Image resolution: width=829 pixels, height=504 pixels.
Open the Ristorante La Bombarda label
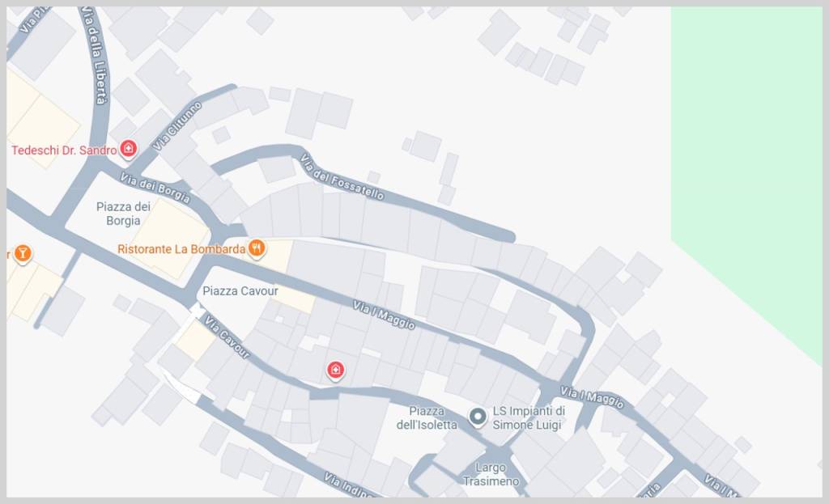point(181,249)
